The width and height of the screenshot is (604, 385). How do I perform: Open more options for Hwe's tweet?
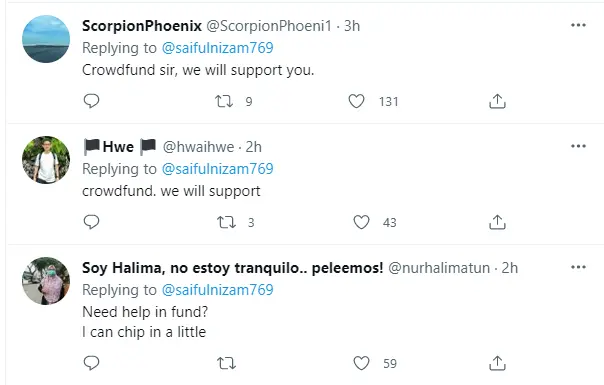[578, 146]
